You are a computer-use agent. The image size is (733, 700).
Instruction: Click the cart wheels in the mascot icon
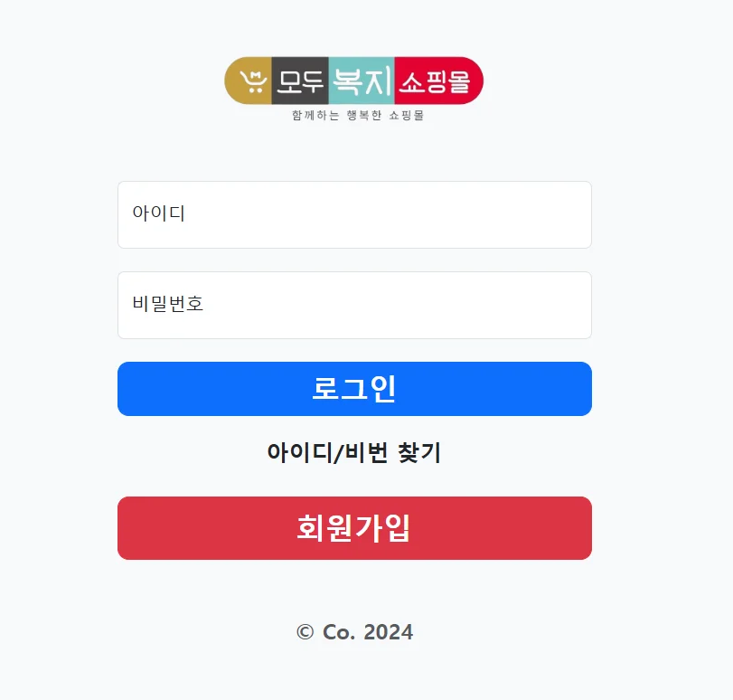click(x=254, y=90)
